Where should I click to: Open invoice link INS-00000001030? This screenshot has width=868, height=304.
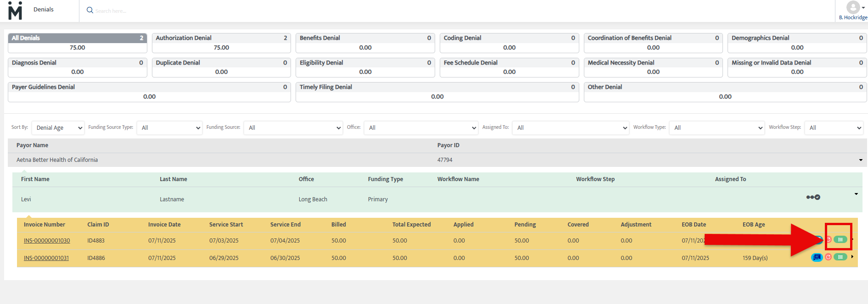(x=47, y=241)
